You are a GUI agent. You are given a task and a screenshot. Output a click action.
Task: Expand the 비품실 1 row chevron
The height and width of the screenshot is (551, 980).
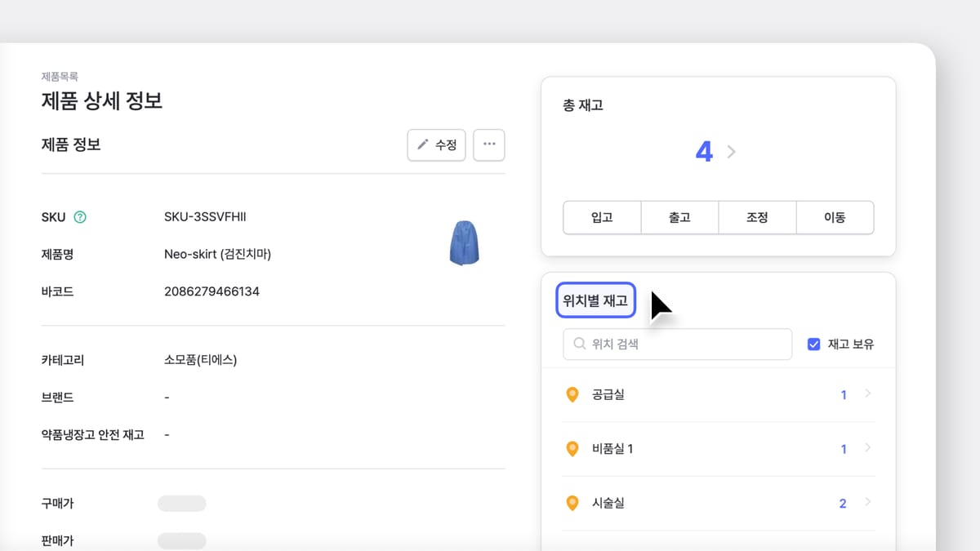[x=867, y=448]
